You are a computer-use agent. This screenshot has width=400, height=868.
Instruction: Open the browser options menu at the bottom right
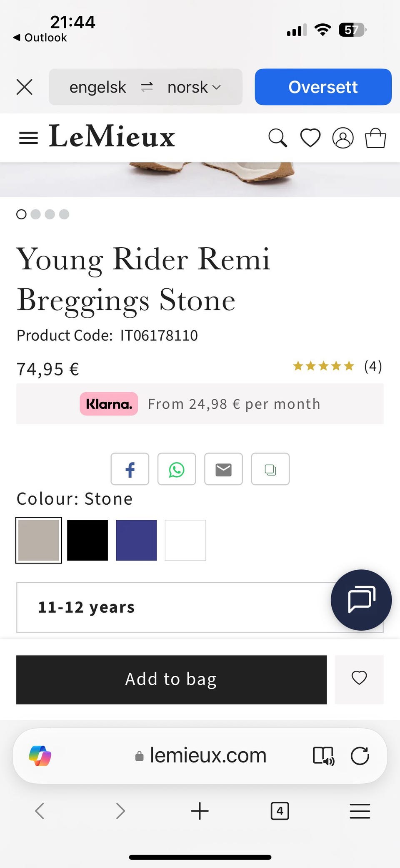click(x=360, y=811)
